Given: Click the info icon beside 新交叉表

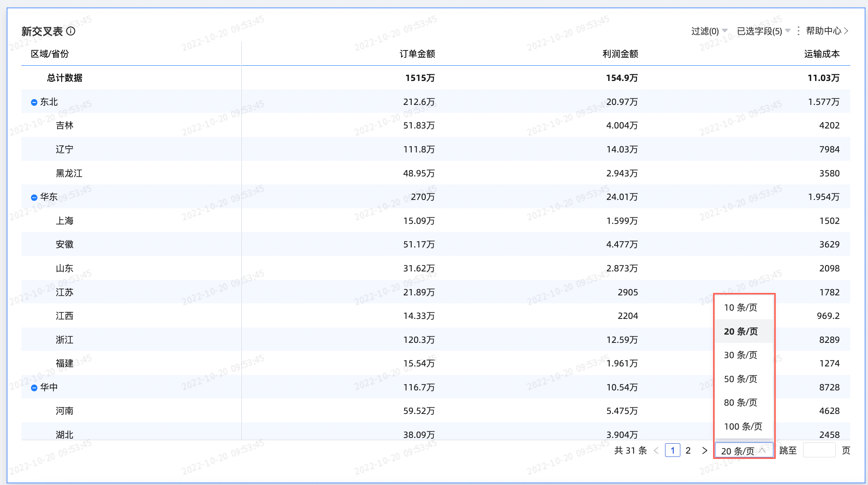Looking at the screenshot, I should coord(71,31).
